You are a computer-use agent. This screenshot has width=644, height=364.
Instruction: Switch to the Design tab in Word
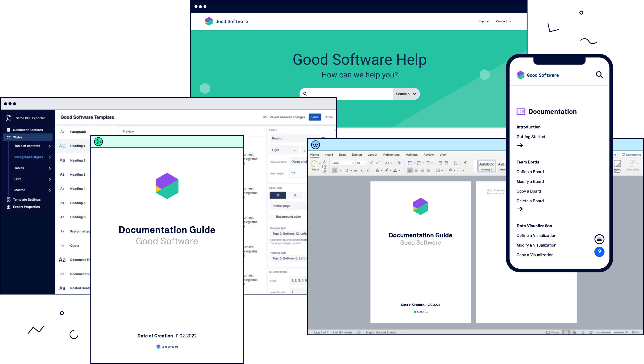[357, 155]
